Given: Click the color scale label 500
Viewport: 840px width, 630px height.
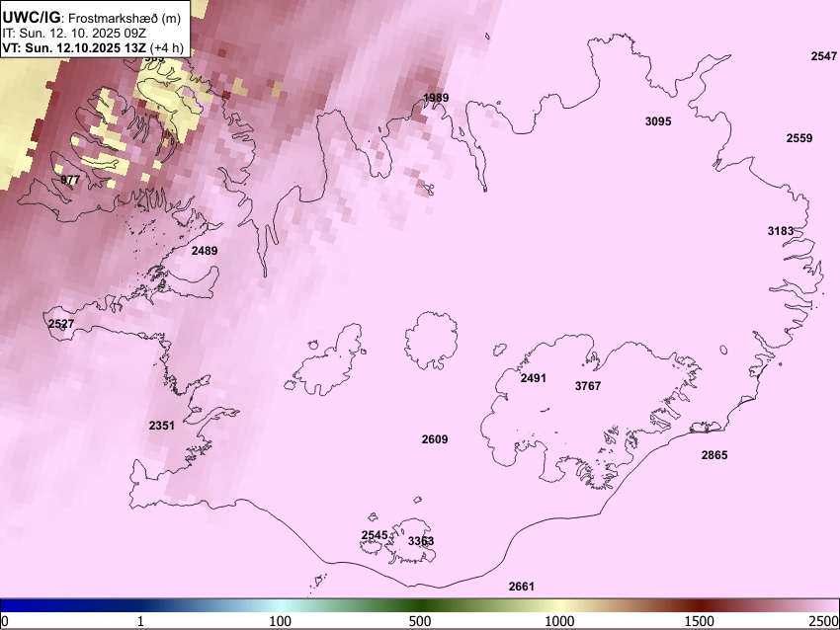Looking at the screenshot, I should [x=420, y=621].
